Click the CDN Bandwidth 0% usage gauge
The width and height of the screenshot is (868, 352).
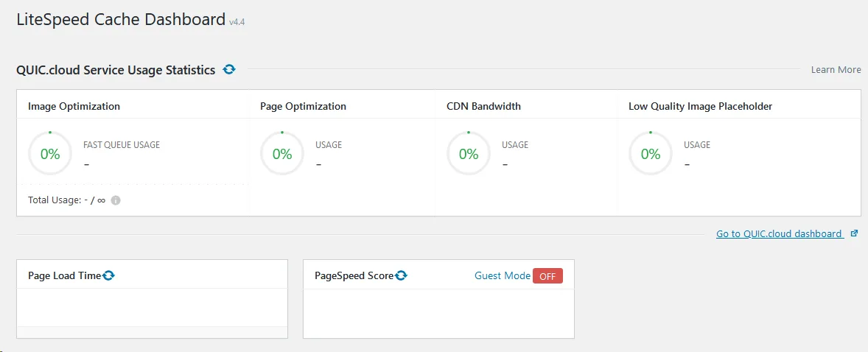(469, 154)
